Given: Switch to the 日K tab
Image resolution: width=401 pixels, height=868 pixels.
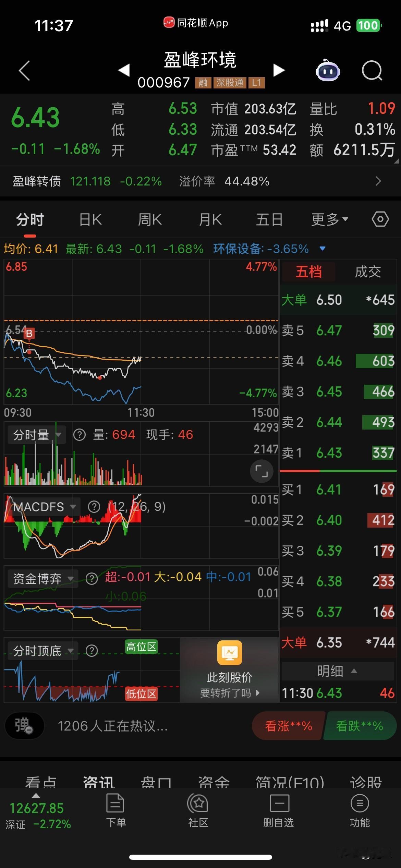Looking at the screenshot, I should click(x=90, y=219).
